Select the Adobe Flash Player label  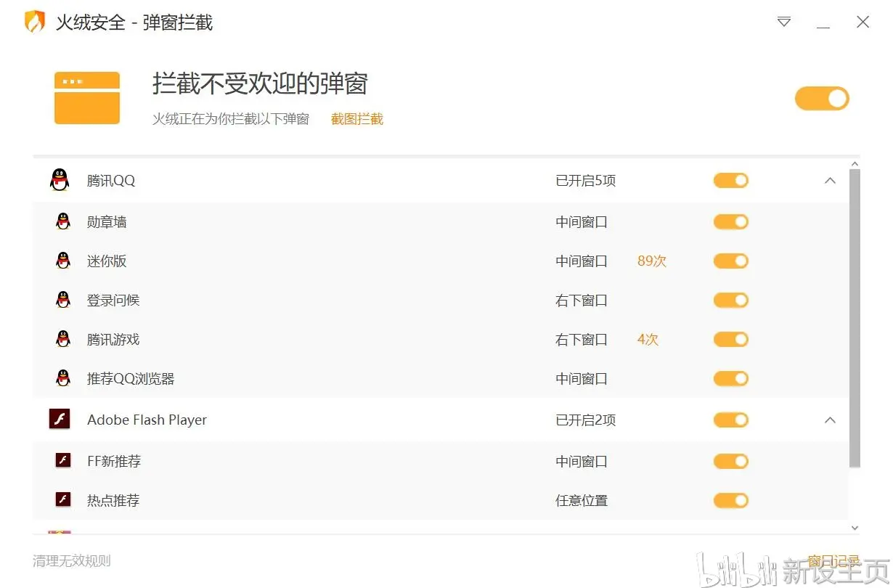[147, 420]
